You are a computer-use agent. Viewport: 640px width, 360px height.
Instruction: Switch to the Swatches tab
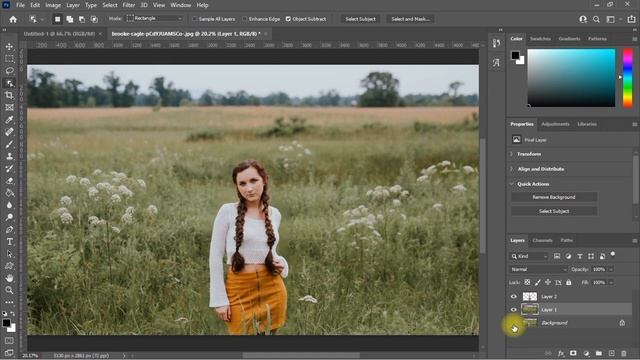pyautogui.click(x=540, y=39)
